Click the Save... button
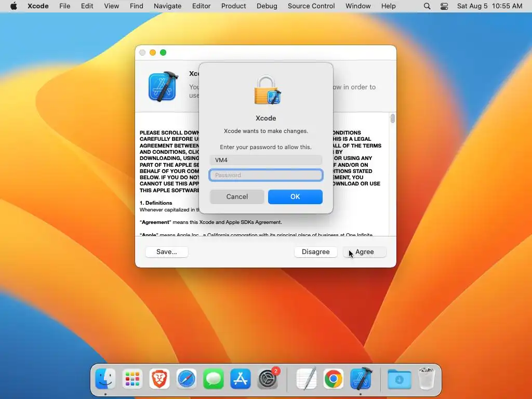 coord(167,252)
